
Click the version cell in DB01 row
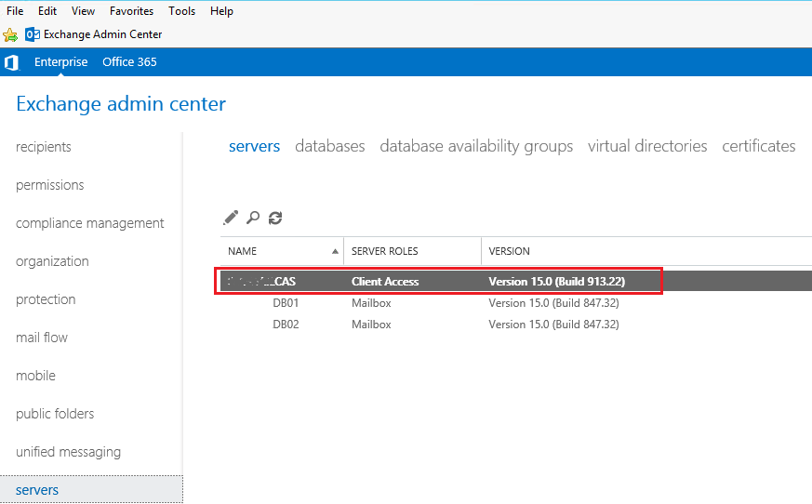coord(553,303)
